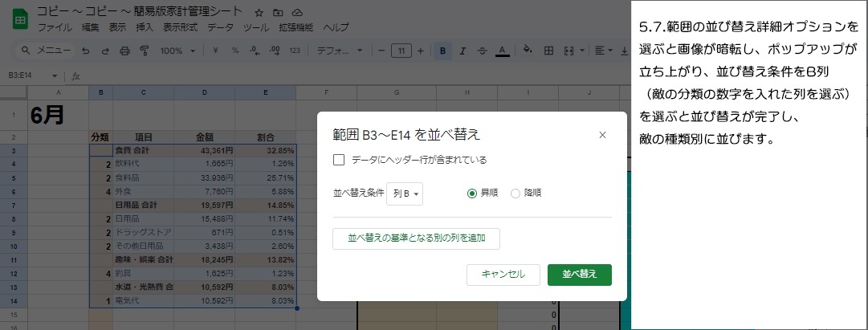The height and width of the screenshot is (330, 868).
Task: Check データにヘッダー行が含まれている checkbox
Action: [x=339, y=160]
